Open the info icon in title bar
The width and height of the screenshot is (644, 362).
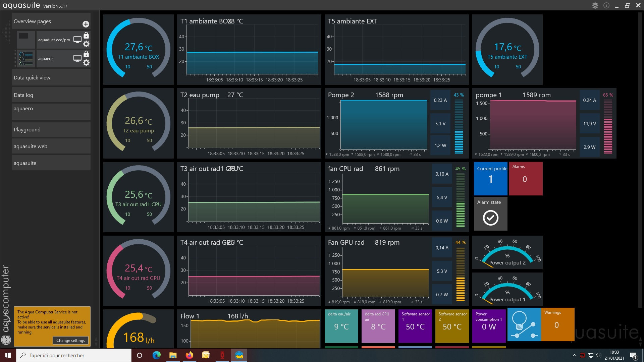point(606,5)
